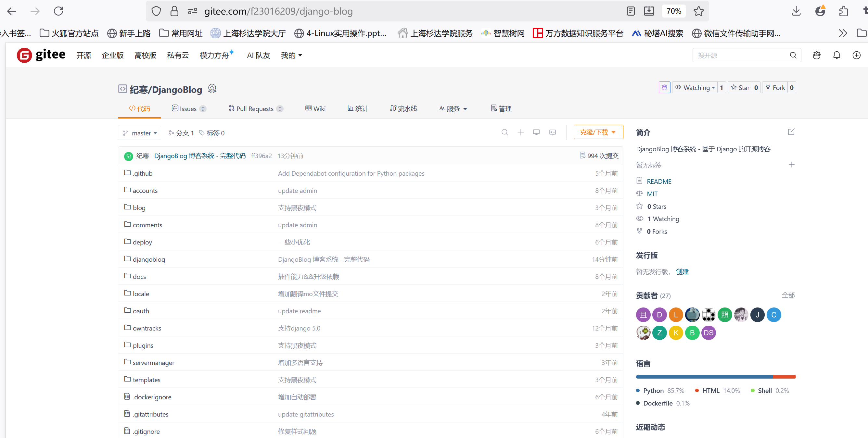Click the plus icon to add file

(x=521, y=132)
